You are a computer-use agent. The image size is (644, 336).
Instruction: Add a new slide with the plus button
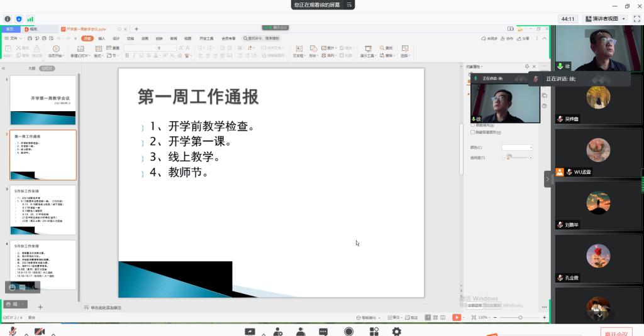point(40,307)
